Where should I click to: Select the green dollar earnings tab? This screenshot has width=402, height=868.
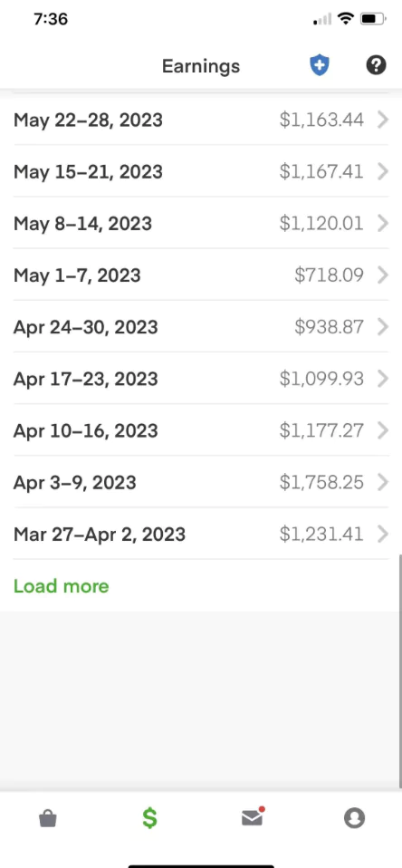[150, 818]
